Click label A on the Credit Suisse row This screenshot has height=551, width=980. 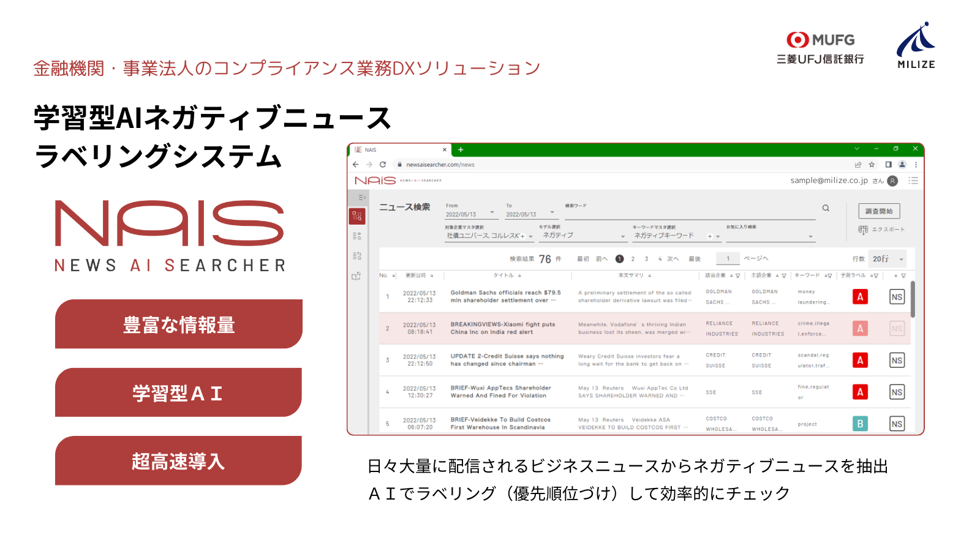(860, 361)
